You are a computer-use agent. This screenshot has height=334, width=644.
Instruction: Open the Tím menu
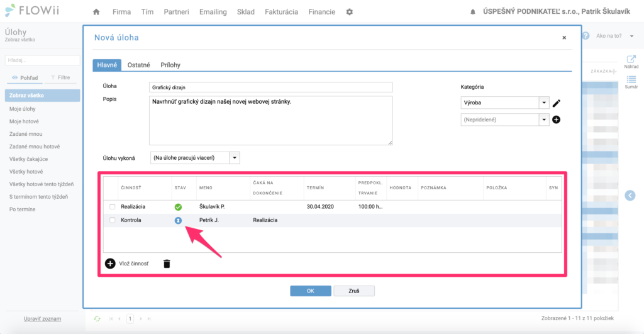(147, 12)
